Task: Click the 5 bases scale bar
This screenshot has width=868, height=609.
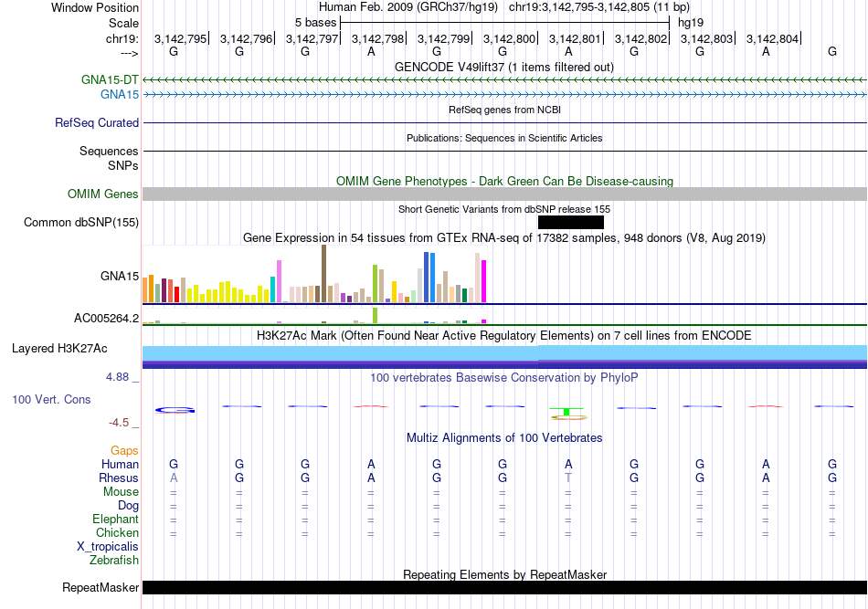Action: [x=505, y=23]
